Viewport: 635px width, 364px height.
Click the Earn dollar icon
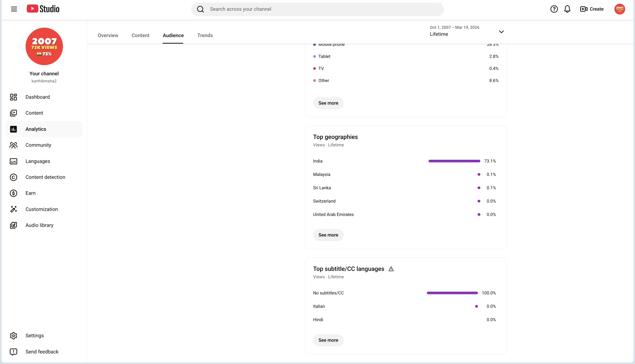point(14,193)
